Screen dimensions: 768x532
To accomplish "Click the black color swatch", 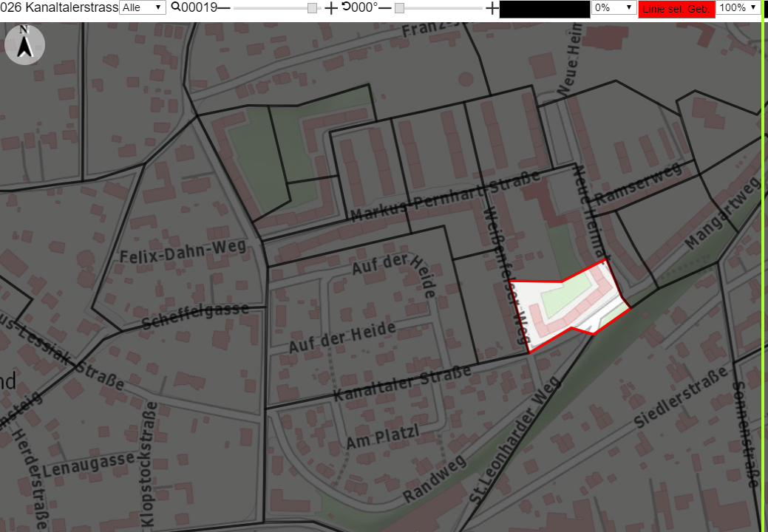I will coord(545,10).
